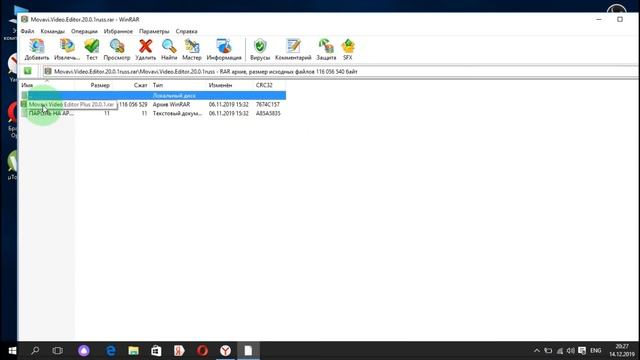The image size is (640, 360).
Task: Click the Архив WinRAR type cell
Action: coord(171,104)
